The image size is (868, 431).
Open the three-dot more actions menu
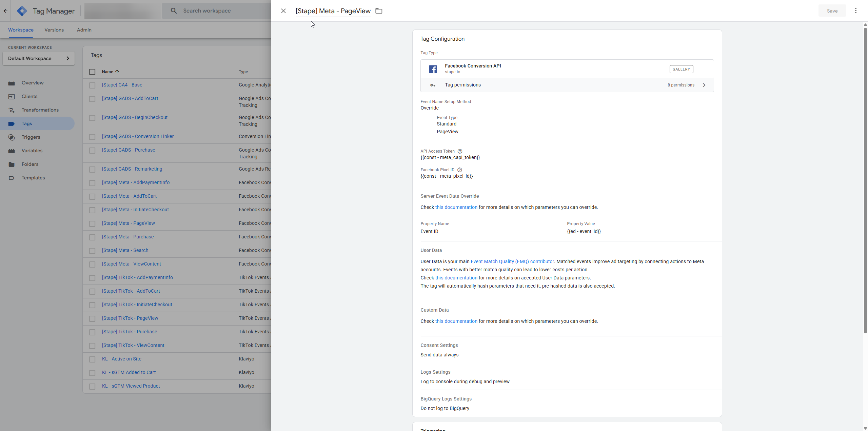[x=855, y=11]
